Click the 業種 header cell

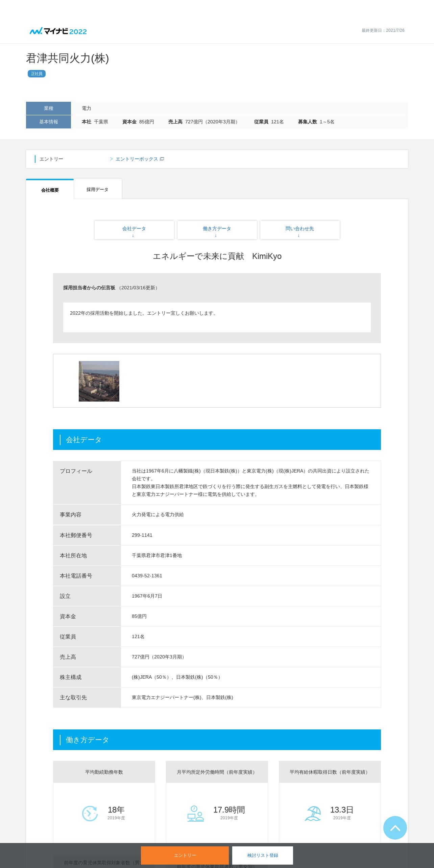tap(48, 108)
